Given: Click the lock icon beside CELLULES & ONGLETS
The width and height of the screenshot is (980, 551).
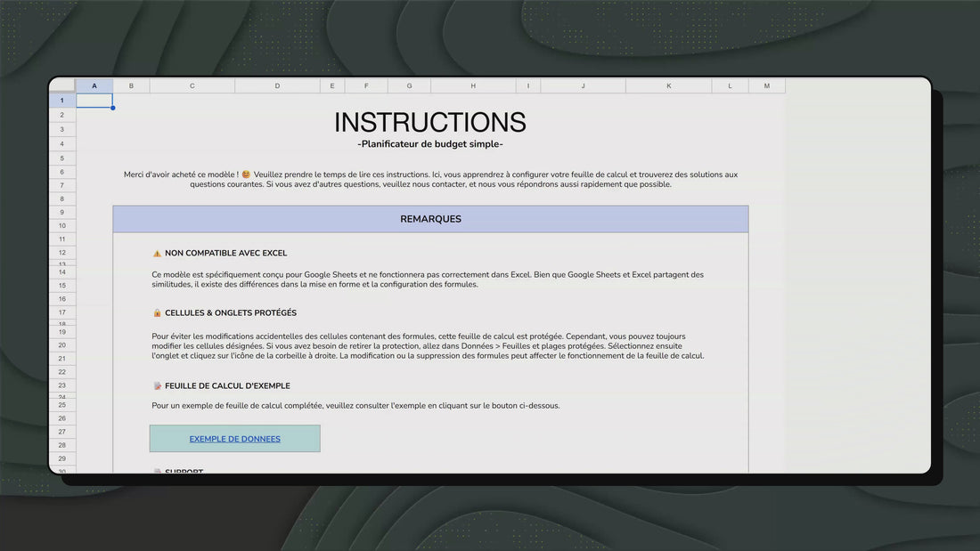Looking at the screenshot, I should [157, 313].
